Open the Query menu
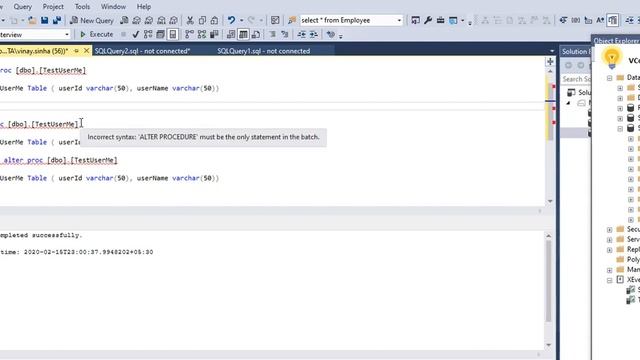This screenshot has width=640, height=360. 22,7
